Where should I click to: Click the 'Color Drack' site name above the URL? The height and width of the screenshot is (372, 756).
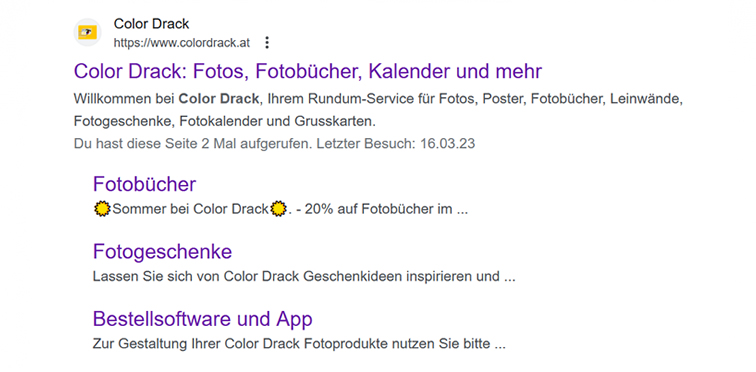151,23
